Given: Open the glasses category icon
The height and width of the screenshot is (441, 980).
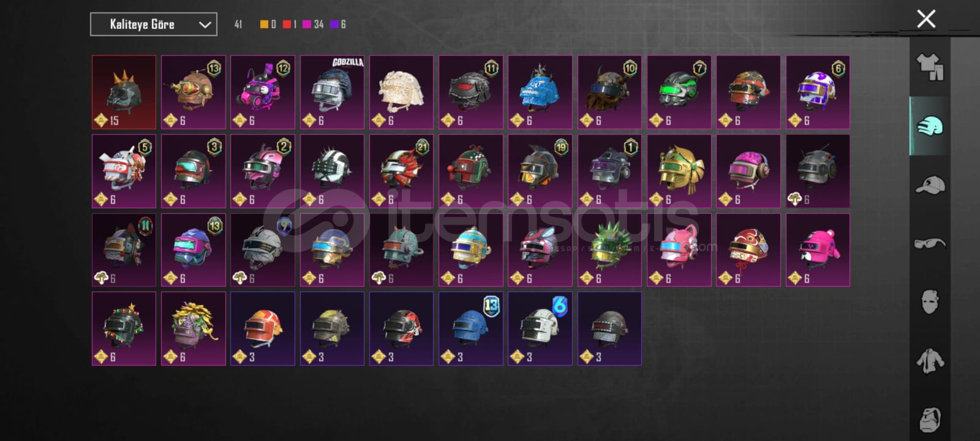Looking at the screenshot, I should coord(930,243).
